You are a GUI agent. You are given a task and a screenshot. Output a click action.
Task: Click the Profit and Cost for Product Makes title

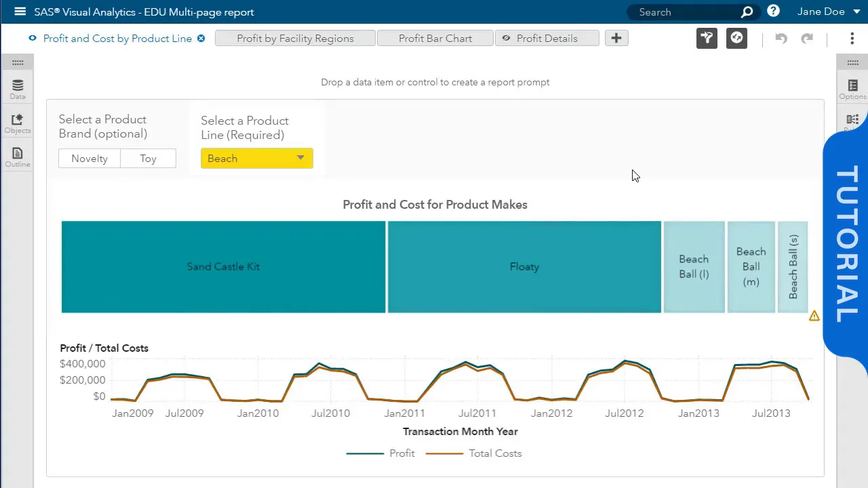435,205
